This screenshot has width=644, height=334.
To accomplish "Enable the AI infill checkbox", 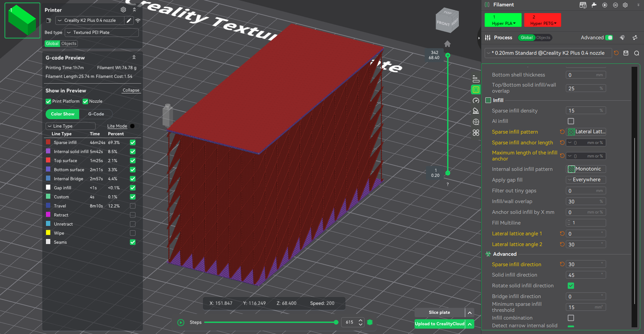I will pyautogui.click(x=571, y=121).
